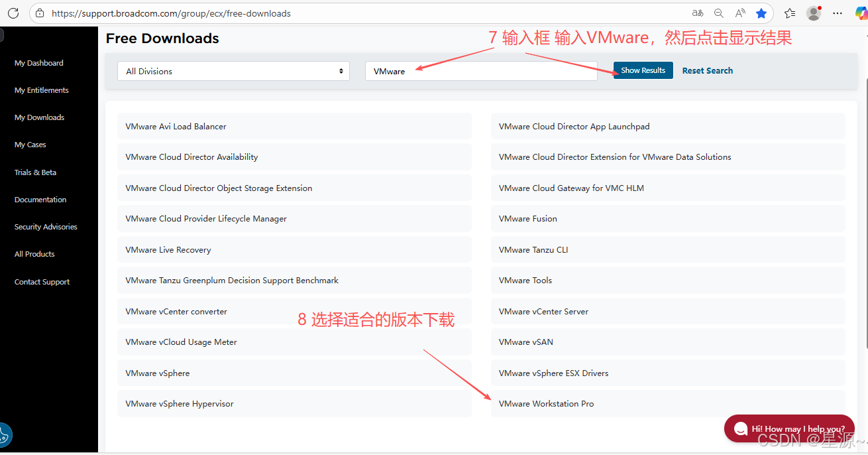Open My Entitlements in sidebar
The image size is (868, 455).
42,90
